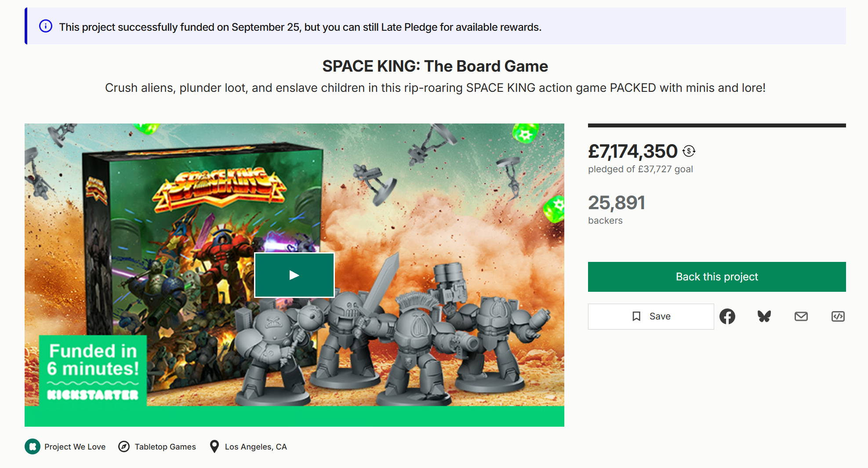Click the funding progress bar above pledged amount
The width and height of the screenshot is (868, 468).
717,126
